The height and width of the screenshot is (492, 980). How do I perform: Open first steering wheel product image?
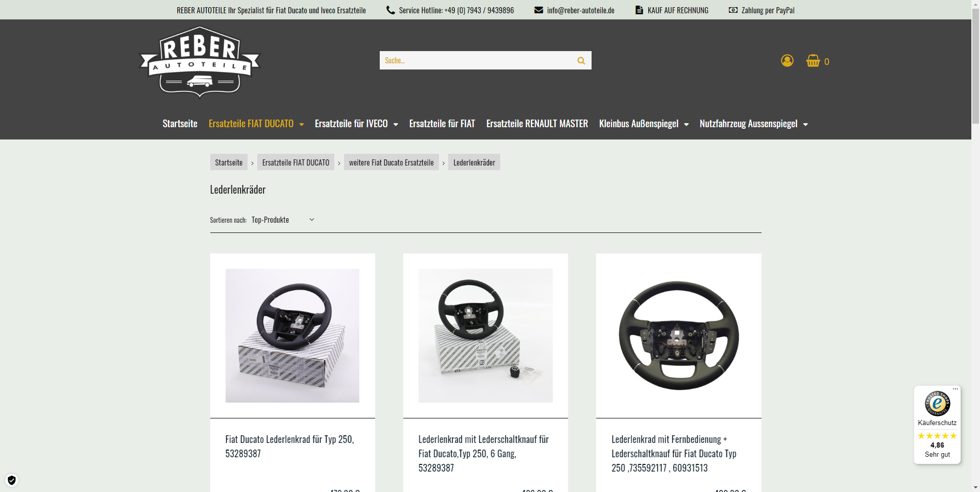[292, 336]
